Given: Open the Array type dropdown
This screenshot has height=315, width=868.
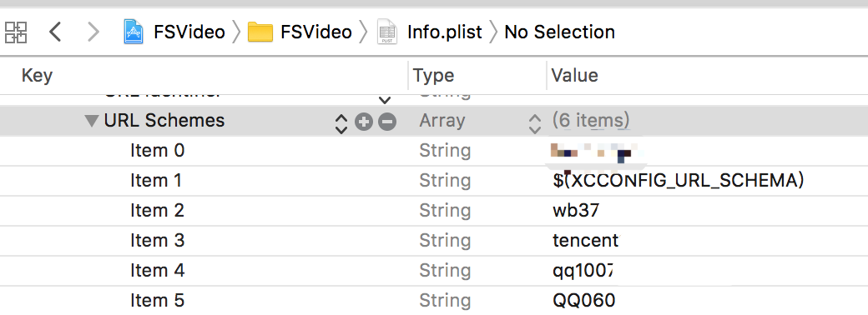Looking at the screenshot, I should click(534, 123).
